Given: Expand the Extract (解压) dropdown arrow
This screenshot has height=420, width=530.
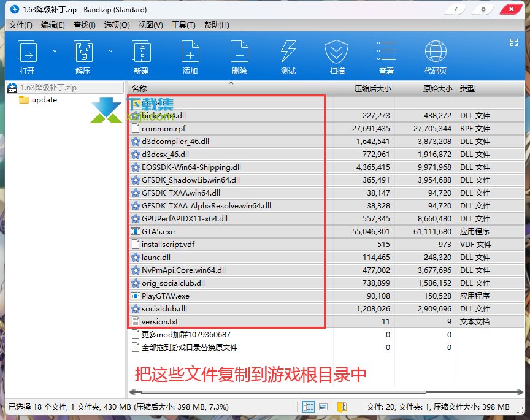Looking at the screenshot, I should coord(110,51).
